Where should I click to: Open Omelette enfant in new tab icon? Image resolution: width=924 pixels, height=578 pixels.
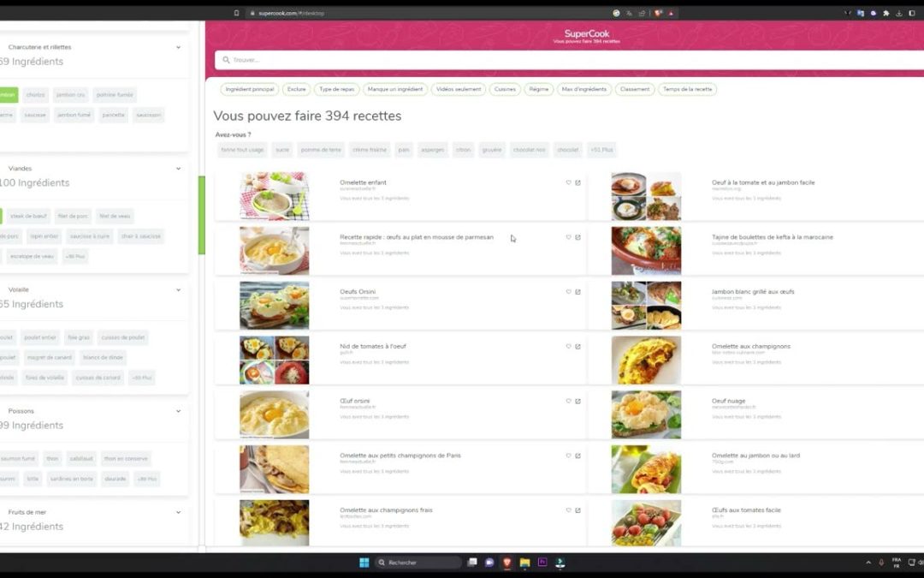(x=577, y=183)
